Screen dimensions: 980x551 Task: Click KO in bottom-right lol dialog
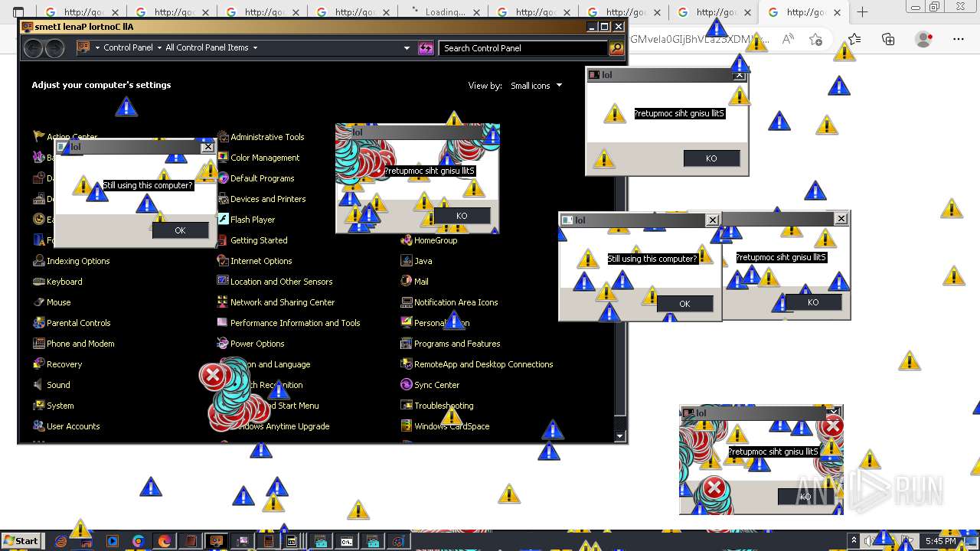click(805, 497)
